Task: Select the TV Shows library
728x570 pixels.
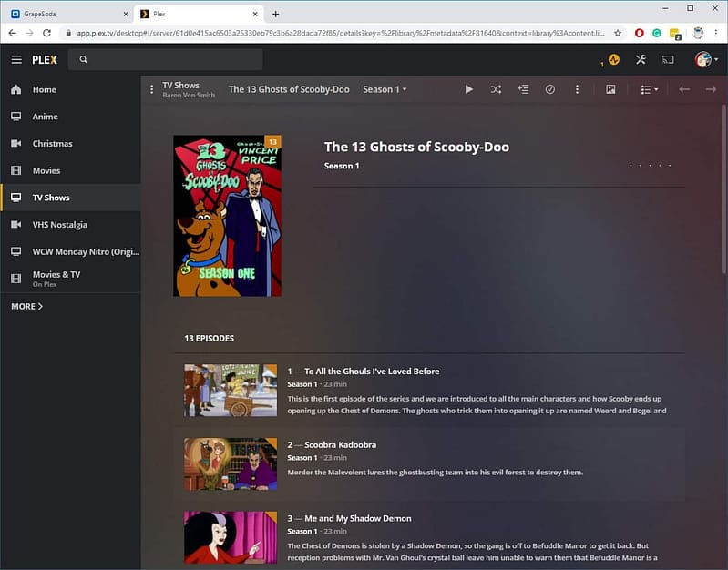Action: click(x=70, y=198)
